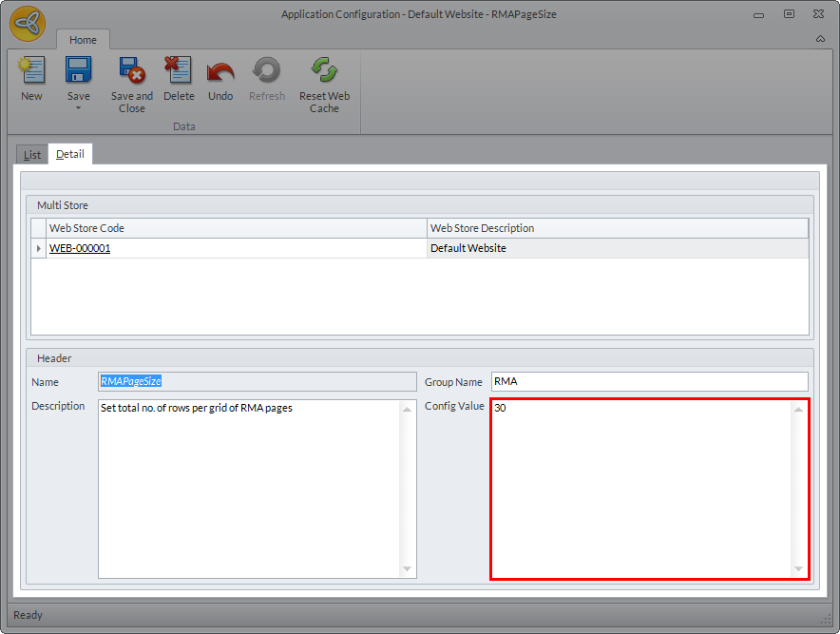Click the Reset Web Cache icon
840x634 pixels.
[324, 71]
